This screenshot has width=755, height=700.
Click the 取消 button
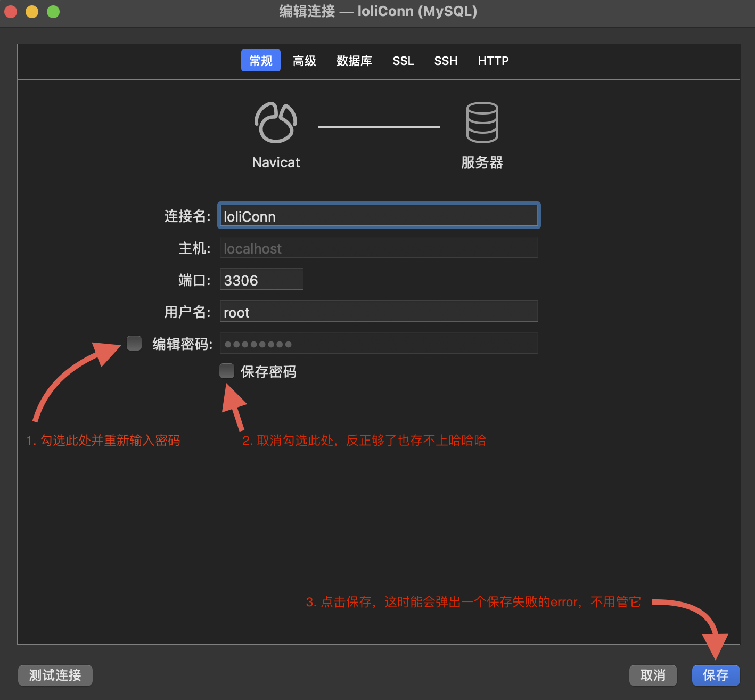(653, 675)
